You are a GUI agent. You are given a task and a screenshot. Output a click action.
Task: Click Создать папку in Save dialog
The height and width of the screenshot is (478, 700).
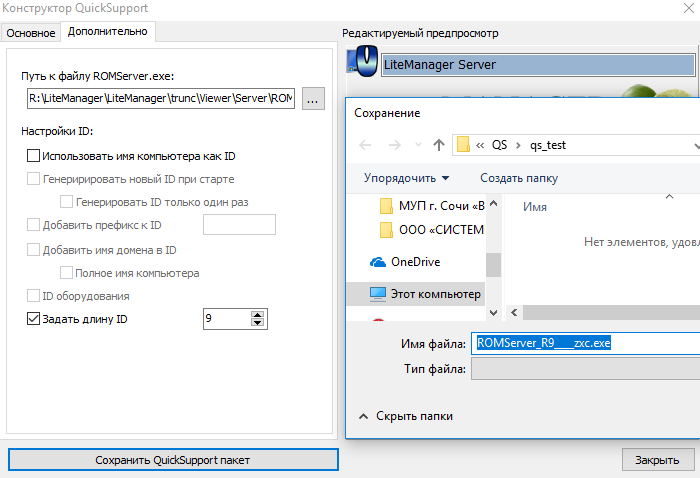coord(519,178)
